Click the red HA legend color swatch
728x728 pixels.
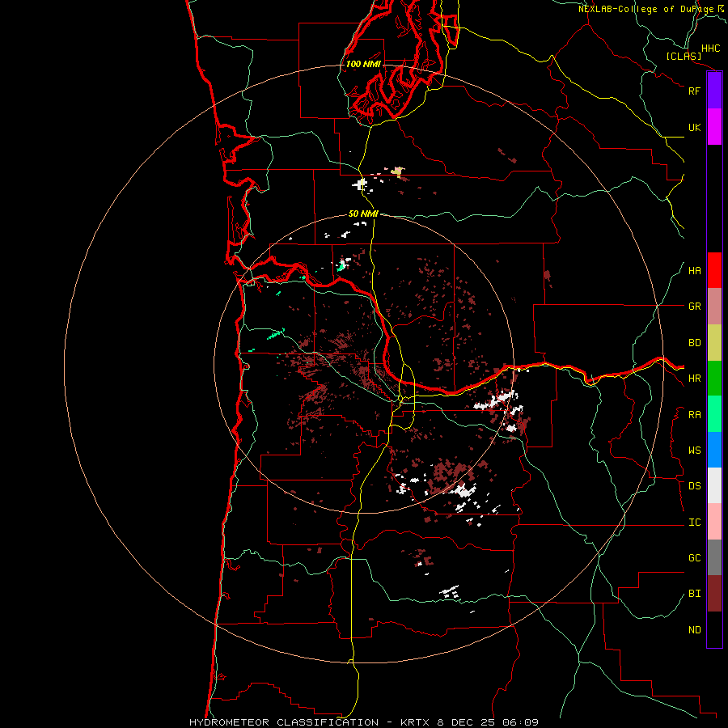714,270
